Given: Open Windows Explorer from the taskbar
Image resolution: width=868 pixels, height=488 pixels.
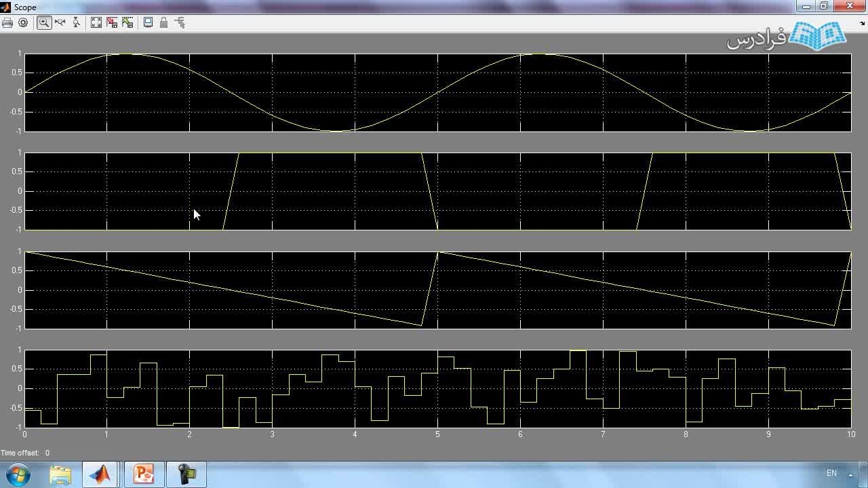Looking at the screenshot, I should (x=60, y=474).
